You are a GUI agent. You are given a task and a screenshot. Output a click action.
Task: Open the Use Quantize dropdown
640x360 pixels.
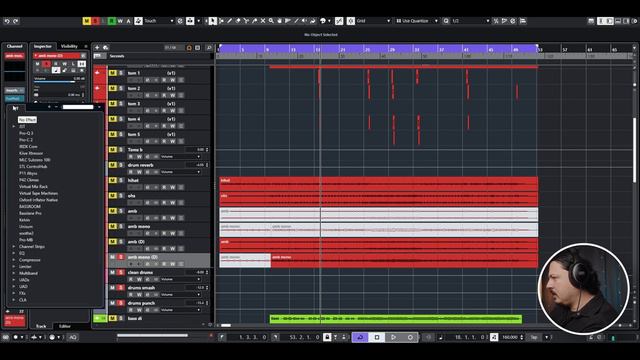pos(417,21)
